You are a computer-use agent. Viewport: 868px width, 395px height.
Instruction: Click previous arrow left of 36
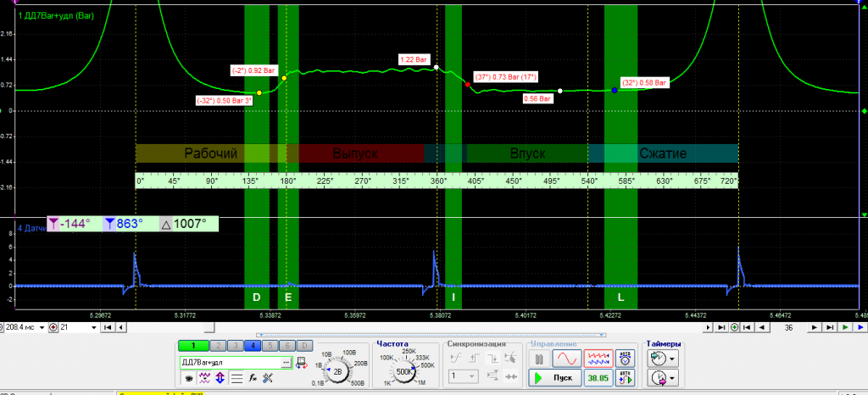pyautogui.click(x=762, y=327)
